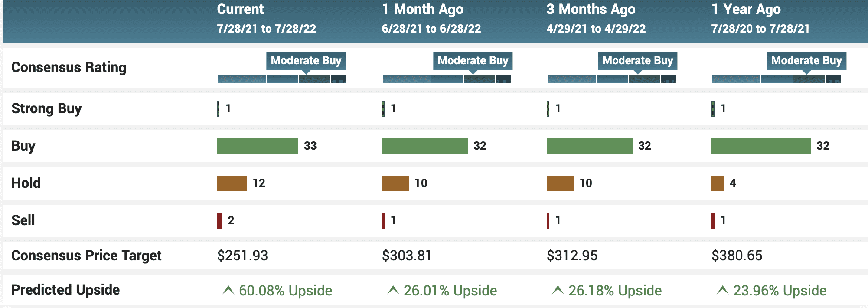Click the Hold bar labeled 4
This screenshot has height=308, width=868.
pos(718,183)
